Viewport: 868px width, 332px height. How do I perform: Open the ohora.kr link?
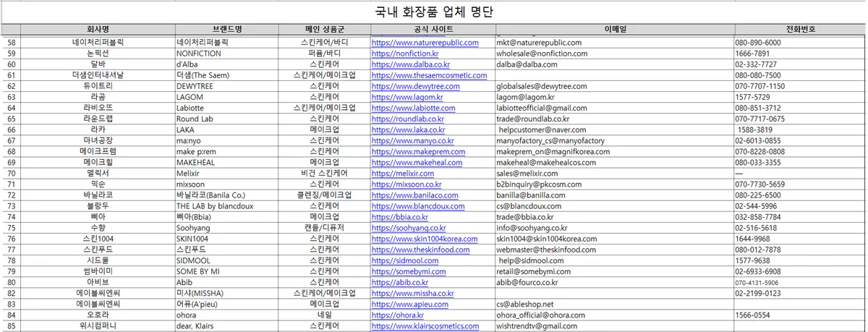click(x=399, y=315)
